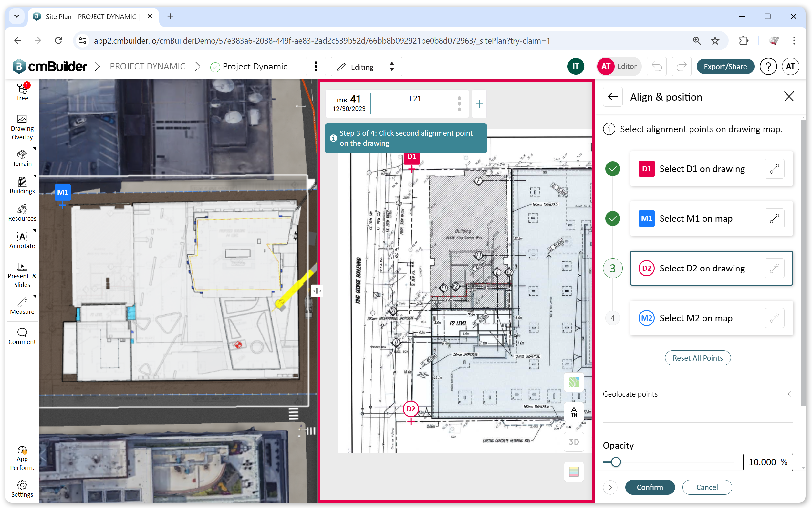Click AT Editor role badge

point(619,67)
